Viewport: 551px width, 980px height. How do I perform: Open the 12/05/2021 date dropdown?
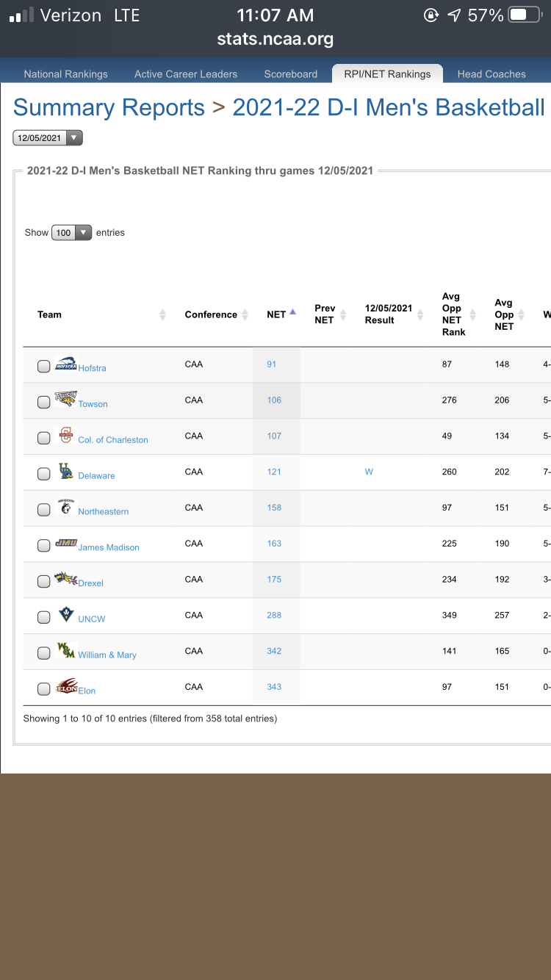pos(48,137)
